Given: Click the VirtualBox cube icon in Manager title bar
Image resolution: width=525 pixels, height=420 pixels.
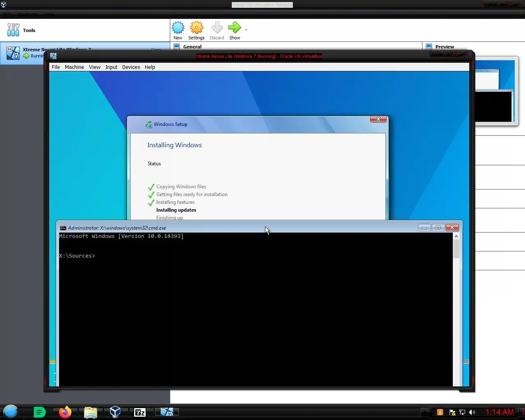Looking at the screenshot, I should (4, 5).
